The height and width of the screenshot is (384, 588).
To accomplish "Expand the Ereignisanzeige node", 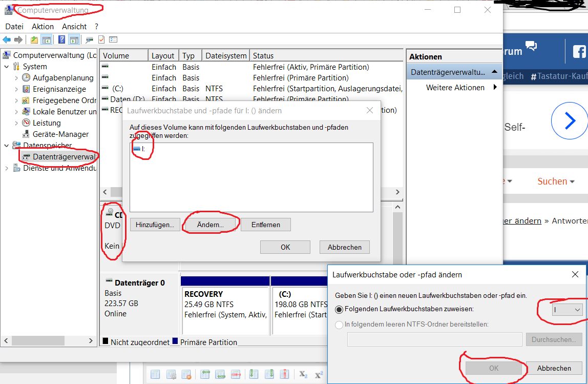I will 16,89.
